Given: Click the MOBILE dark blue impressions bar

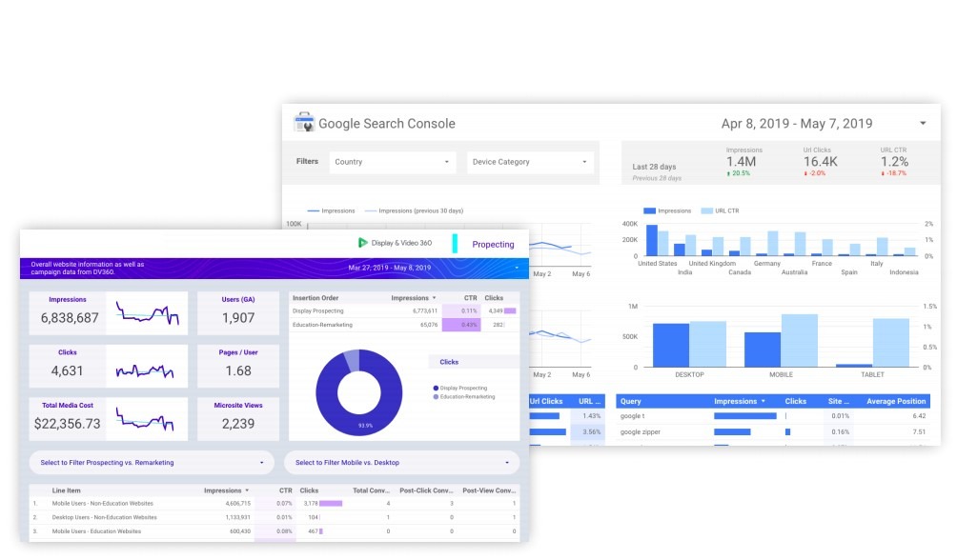Looking at the screenshot, I should pos(763,350).
